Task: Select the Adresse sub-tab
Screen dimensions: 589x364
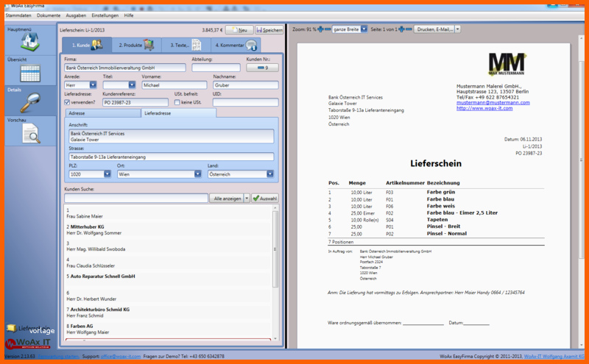Action: point(103,113)
